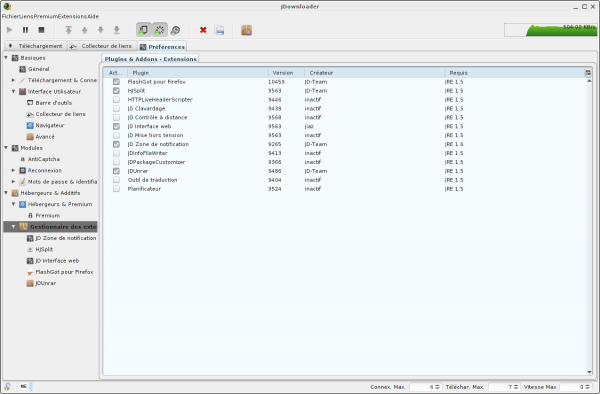The height and width of the screenshot is (394, 600).
Task: Switch to the Téléchargement tab
Action: pyautogui.click(x=36, y=46)
